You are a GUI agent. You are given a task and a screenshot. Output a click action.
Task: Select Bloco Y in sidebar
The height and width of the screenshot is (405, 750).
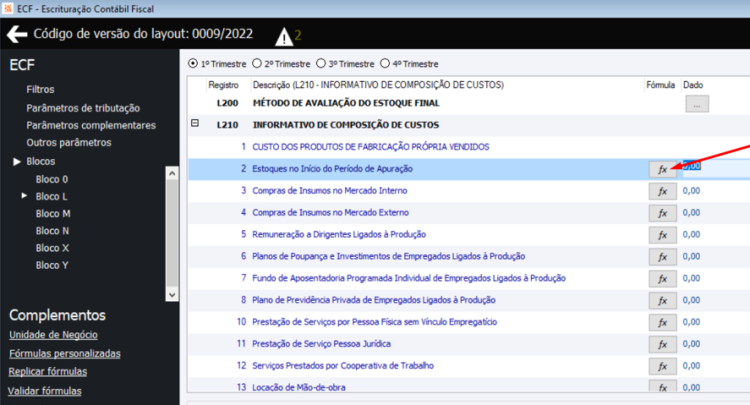coord(52,265)
